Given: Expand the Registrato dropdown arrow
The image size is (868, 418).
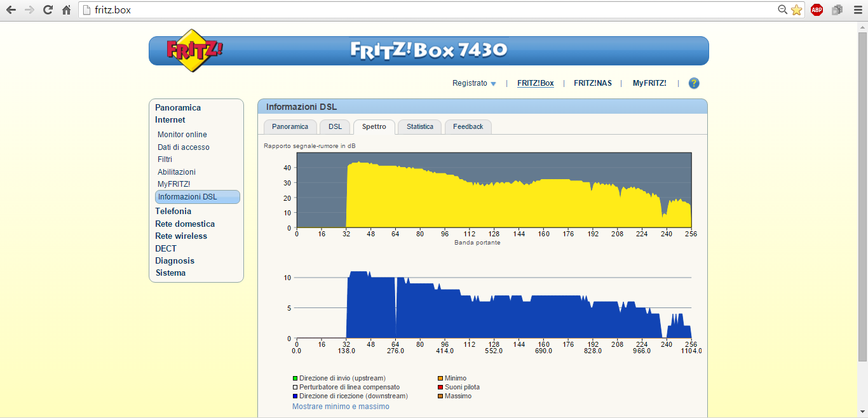Looking at the screenshot, I should [x=493, y=84].
